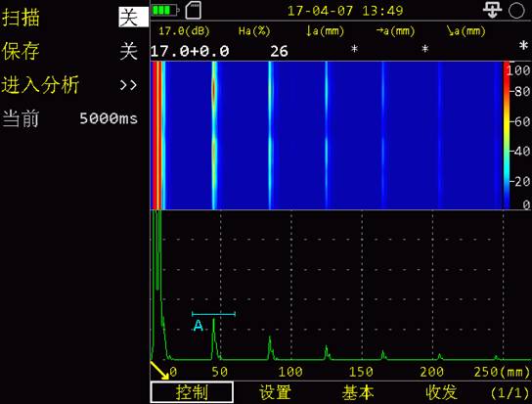Open the 当前 5000ms time value
Screen dimensions: 532x404
coord(109,118)
